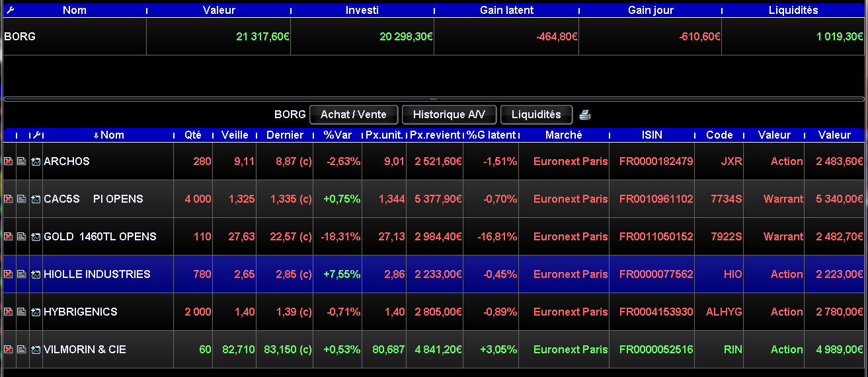
Task: Click ISIN FR0000182479
Action: 656,162
